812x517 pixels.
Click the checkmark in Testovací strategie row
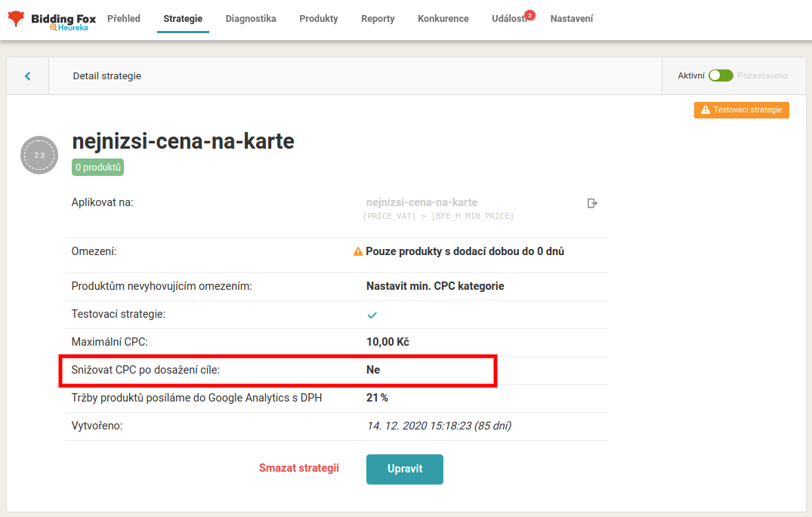click(372, 315)
